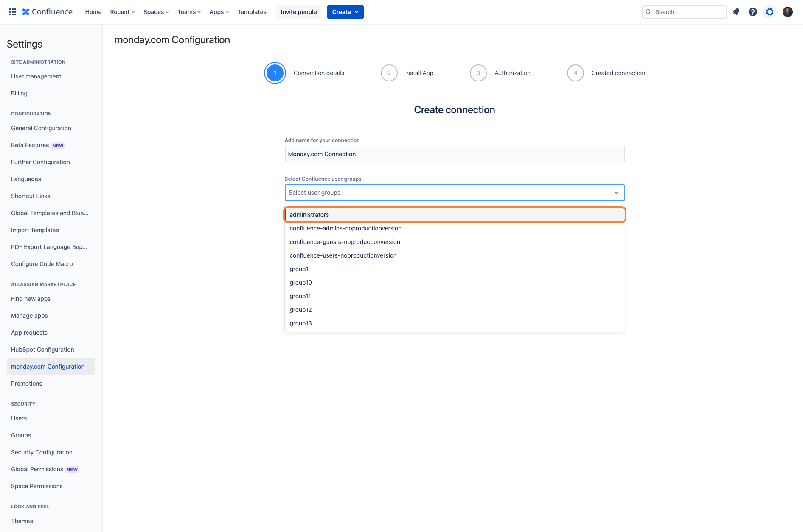Go to Home in top navigation
Viewport: 803px width, 532px height.
[93, 12]
